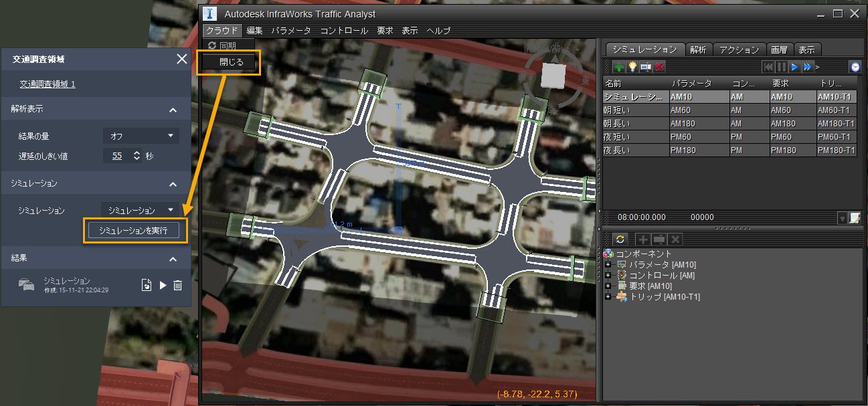This screenshot has height=406, width=868.
Task: Expand the トリップ [AM10-T1] tree node
Action: (607, 296)
